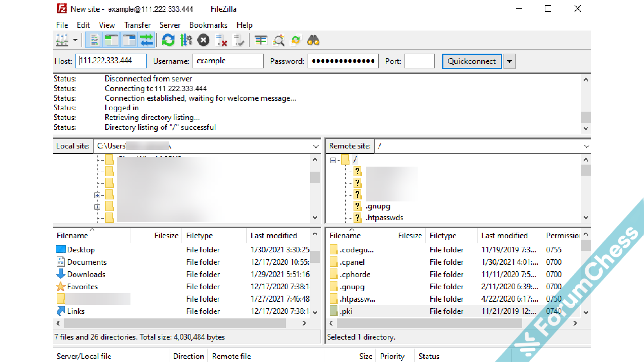Screen dimensions: 644x362
Task: Open the Quickconnect history dropdown arrow
Action: pyautogui.click(x=509, y=61)
